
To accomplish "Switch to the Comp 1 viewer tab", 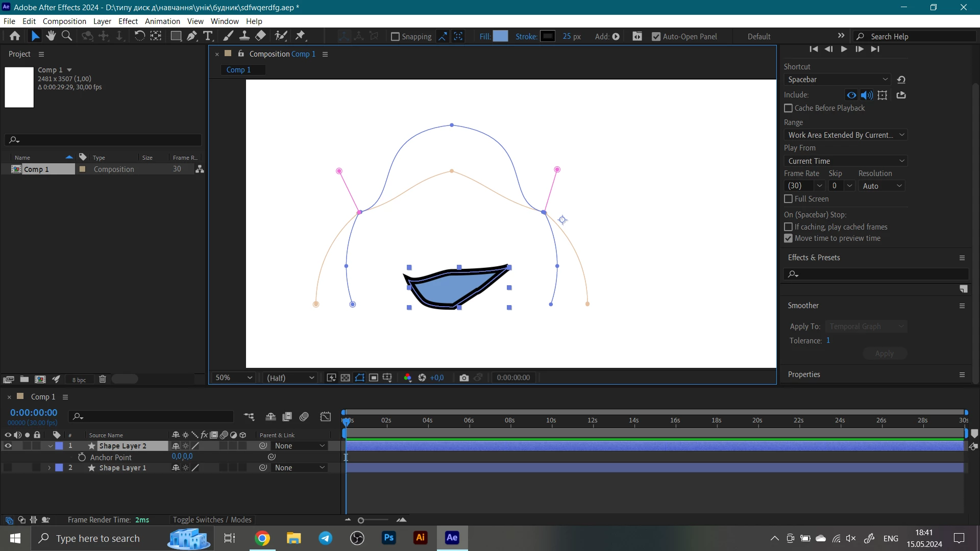I will 238,70.
